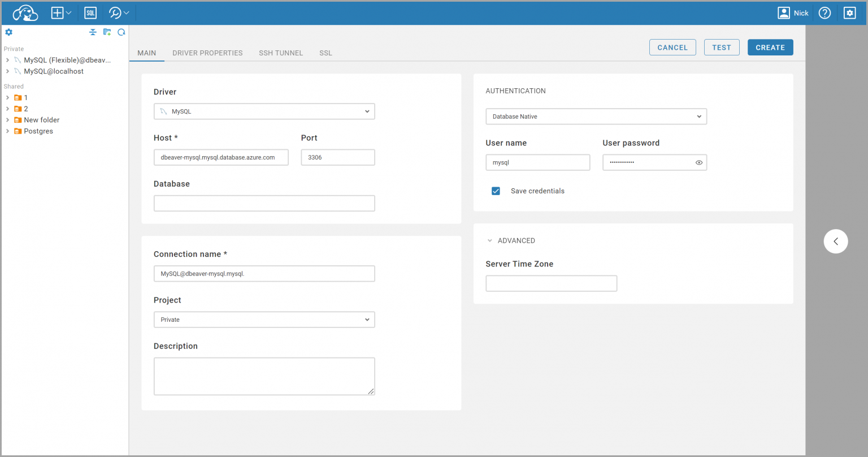Open the DRIVER PROPERTIES tab
868x457 pixels.
coord(207,53)
